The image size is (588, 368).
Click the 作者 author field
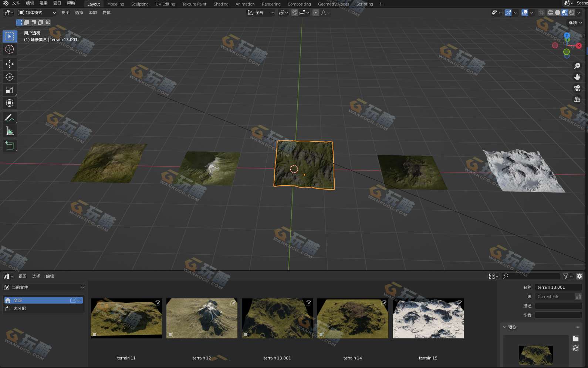point(558,315)
